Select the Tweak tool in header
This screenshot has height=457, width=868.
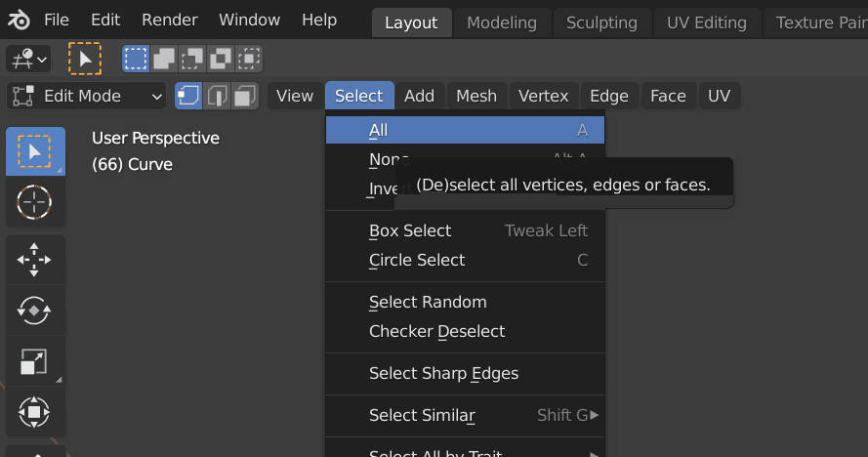coord(85,59)
